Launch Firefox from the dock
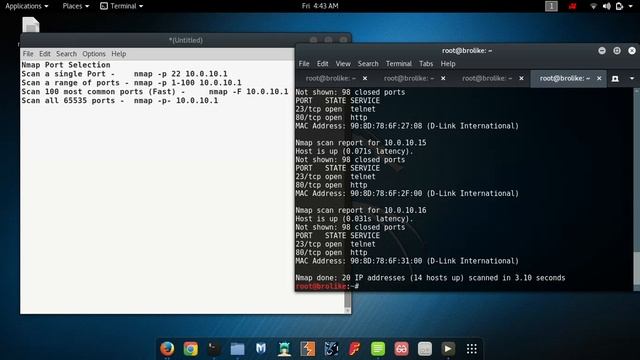The width and height of the screenshot is (640, 360). click(167, 349)
